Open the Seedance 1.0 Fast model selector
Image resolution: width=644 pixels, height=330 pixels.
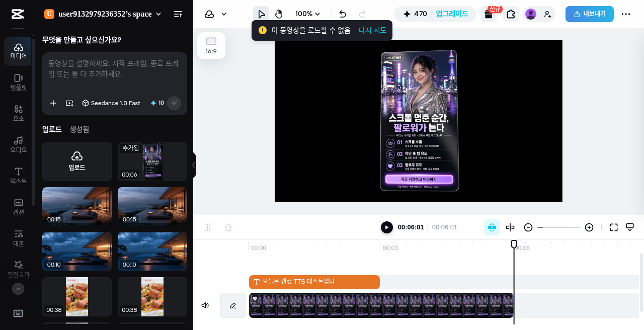tap(111, 103)
